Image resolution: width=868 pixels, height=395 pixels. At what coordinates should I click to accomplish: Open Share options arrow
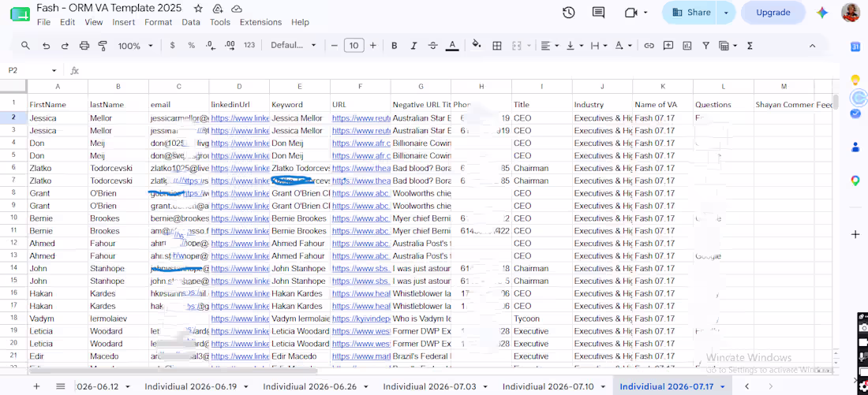[x=726, y=13]
